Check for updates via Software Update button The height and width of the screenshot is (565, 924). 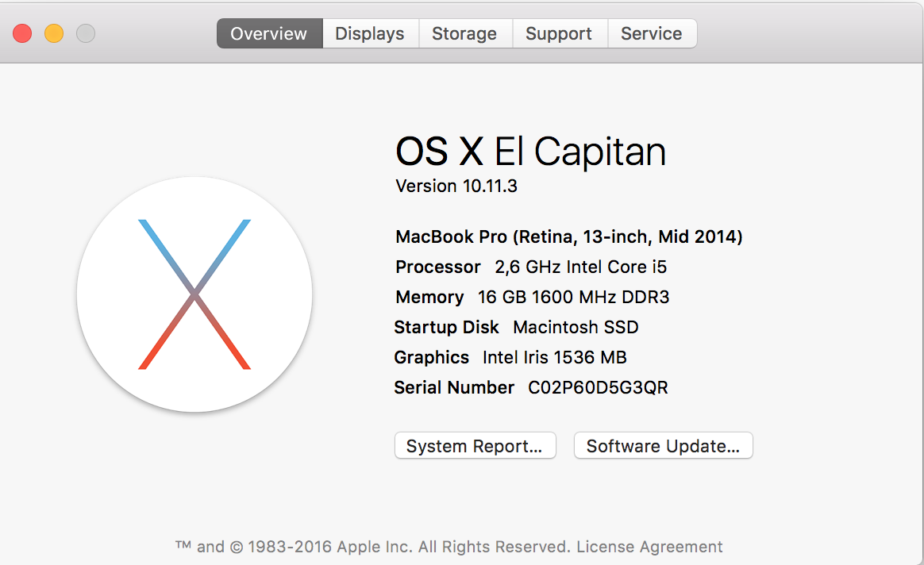click(x=663, y=446)
